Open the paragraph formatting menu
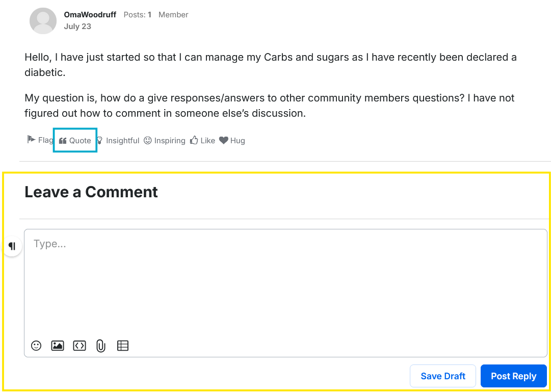The width and height of the screenshot is (551, 392). [x=12, y=246]
